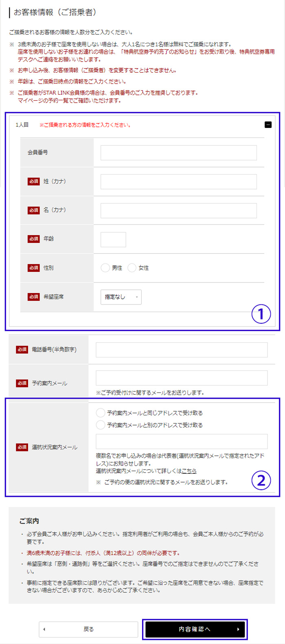The width and height of the screenshot is (285, 644).
Task: Click the 運航状況案内メール address field
Action: click(x=182, y=441)
